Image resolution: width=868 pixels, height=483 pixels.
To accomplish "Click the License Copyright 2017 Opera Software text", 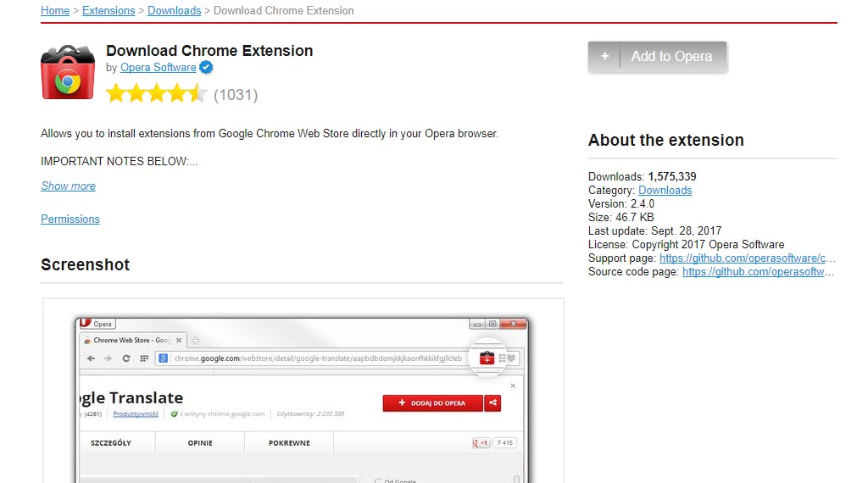I will [687, 245].
